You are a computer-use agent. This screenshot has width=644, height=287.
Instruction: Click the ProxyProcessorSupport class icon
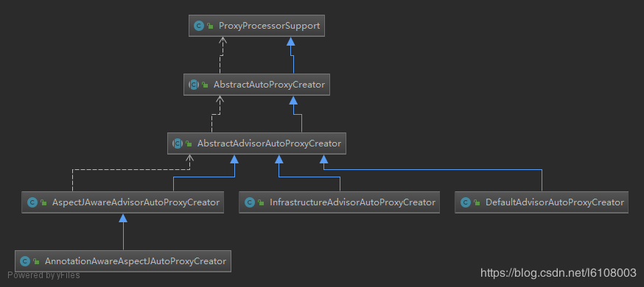199,26
